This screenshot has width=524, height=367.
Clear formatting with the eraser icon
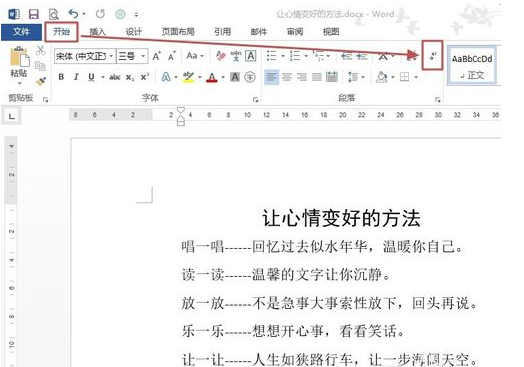point(221,56)
